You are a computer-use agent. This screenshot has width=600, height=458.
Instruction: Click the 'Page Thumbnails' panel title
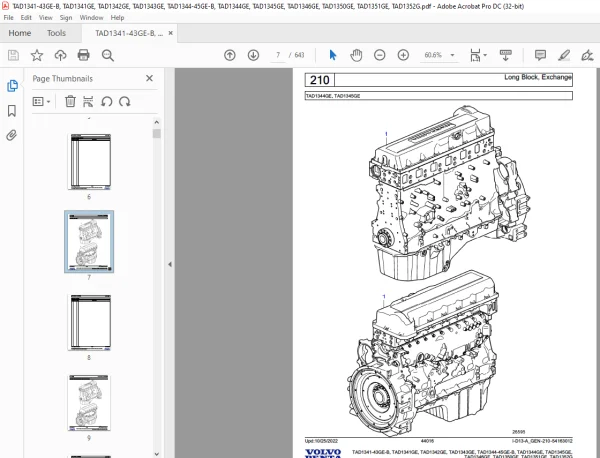[62, 79]
